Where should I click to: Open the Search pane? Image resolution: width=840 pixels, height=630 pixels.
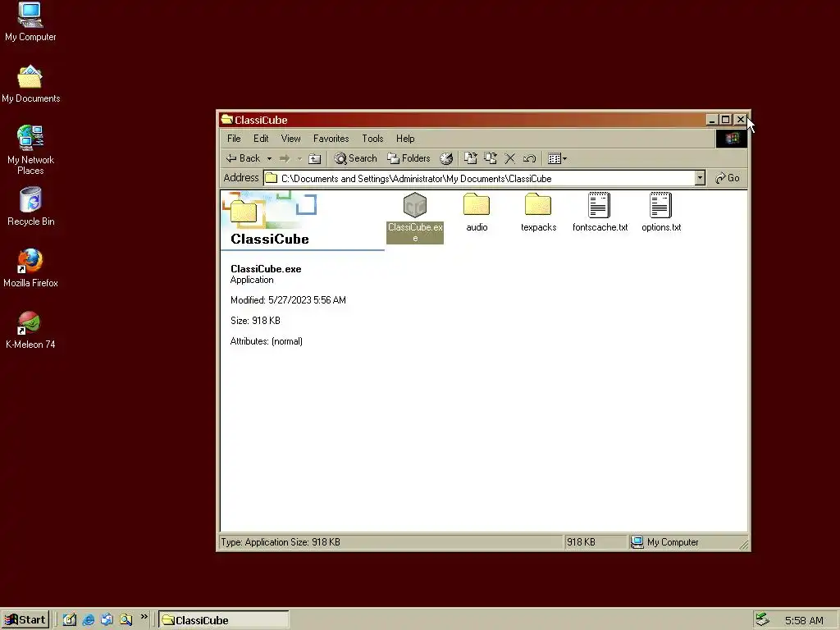pos(356,158)
